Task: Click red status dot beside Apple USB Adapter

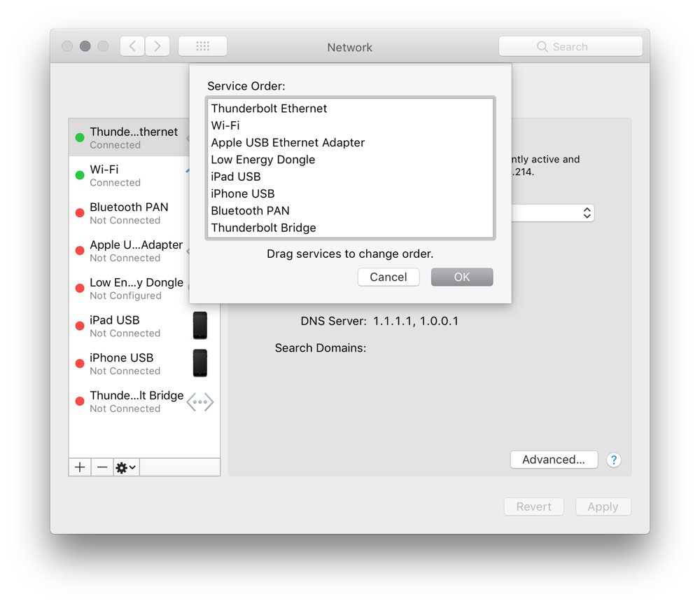Action: [80, 251]
